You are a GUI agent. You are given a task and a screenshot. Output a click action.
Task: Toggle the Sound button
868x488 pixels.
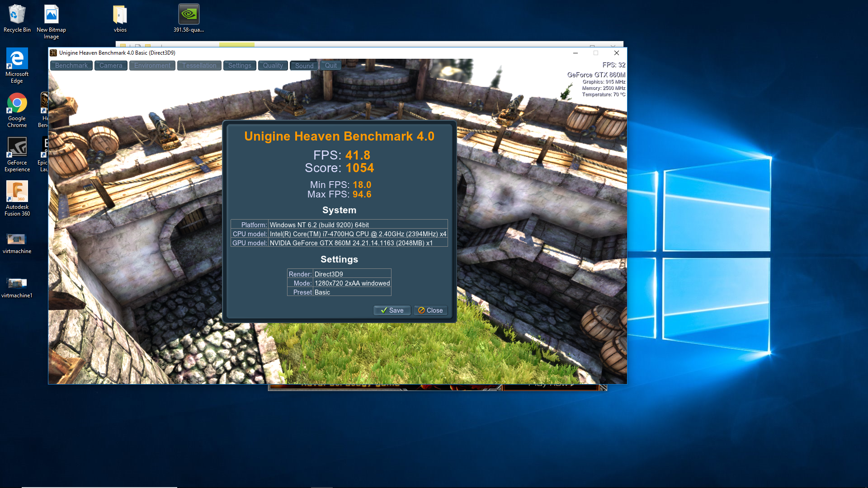coord(304,66)
